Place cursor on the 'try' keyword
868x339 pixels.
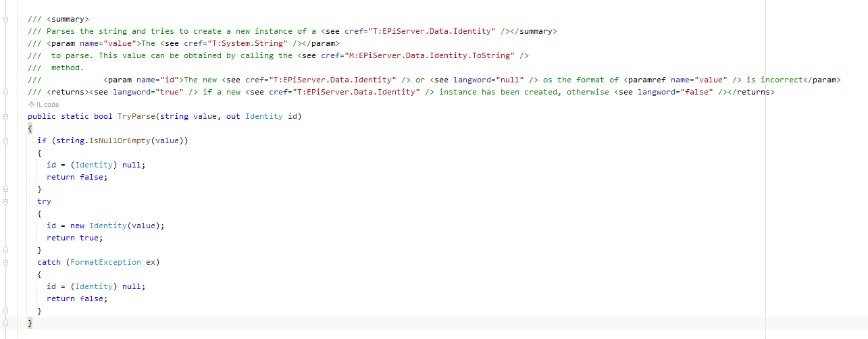[44, 201]
